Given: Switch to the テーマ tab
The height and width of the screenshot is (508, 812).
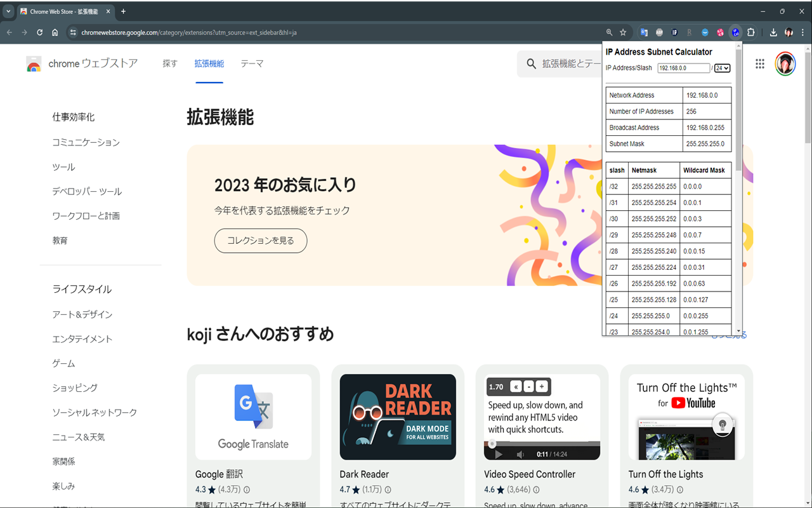Looking at the screenshot, I should pos(252,63).
